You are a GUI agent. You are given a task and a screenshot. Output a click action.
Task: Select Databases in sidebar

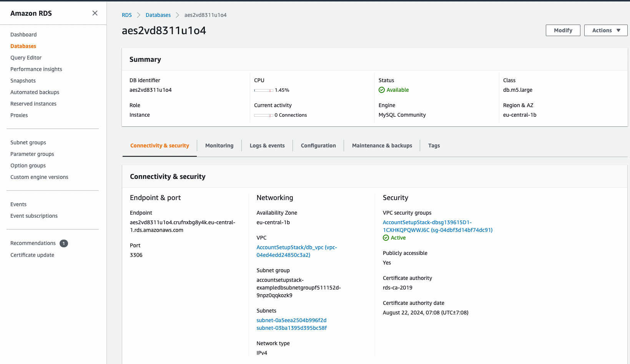coord(23,46)
